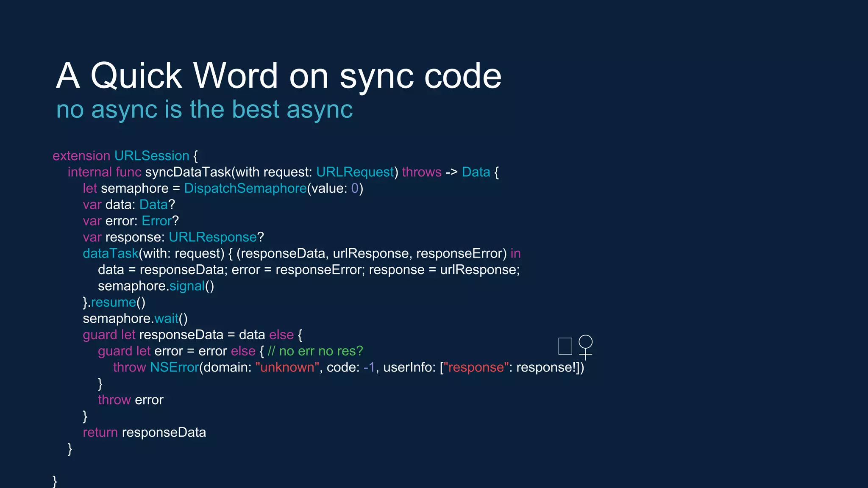Screen dimensions: 868x488
Task: Click the line 'var response: URLResponse?'
Action: pyautogui.click(x=173, y=237)
